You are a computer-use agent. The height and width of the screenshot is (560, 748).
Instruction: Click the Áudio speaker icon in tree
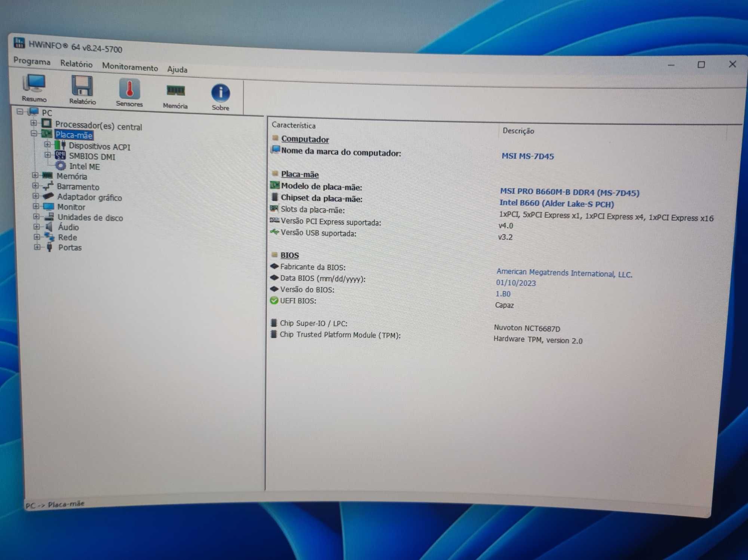[x=49, y=226]
